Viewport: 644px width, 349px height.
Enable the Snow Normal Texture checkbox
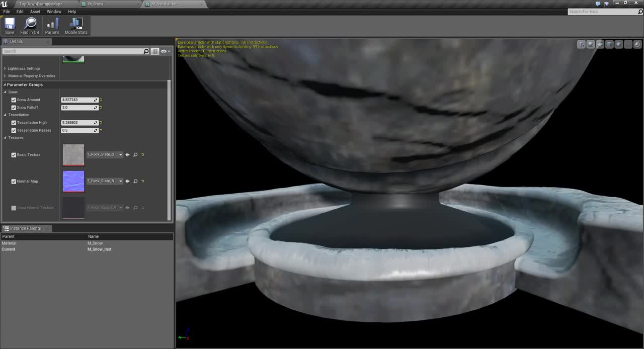(14, 208)
